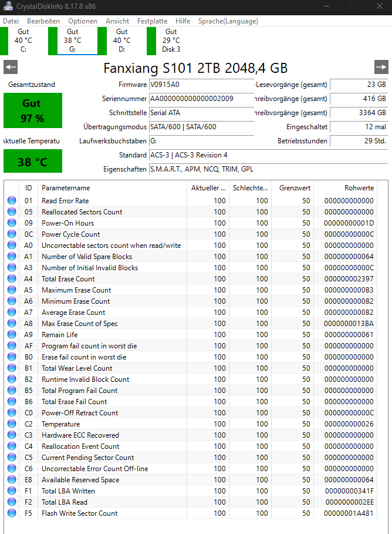
Task: Sort by the ID column header
Action: click(29, 188)
